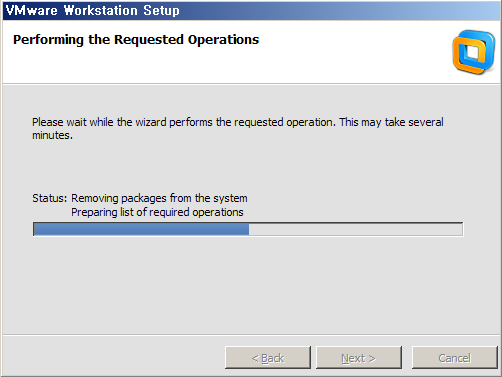This screenshot has height=377, width=502.
Task: Click the Status label
Action: 50,198
